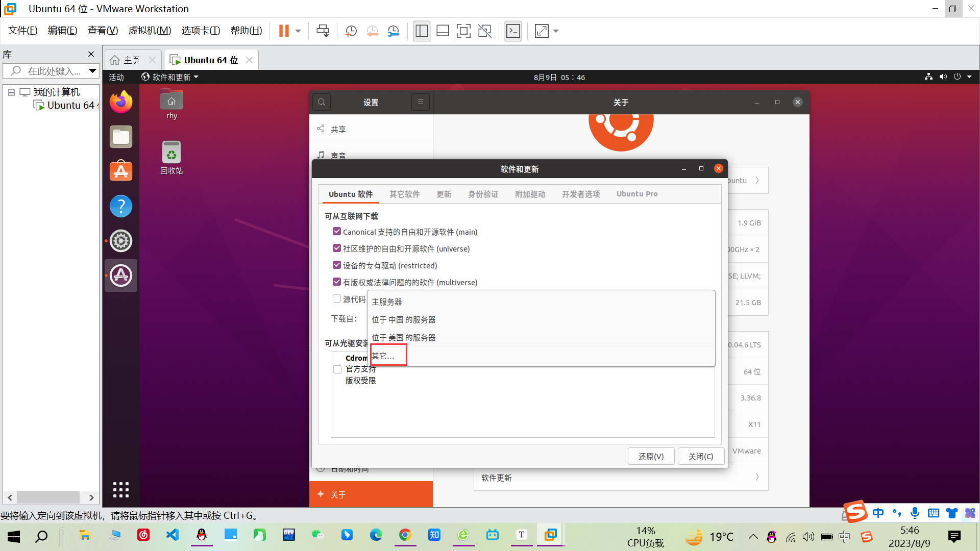The width and height of the screenshot is (980, 551).
Task: Open the snapshot manager
Action: pyautogui.click(x=394, y=31)
